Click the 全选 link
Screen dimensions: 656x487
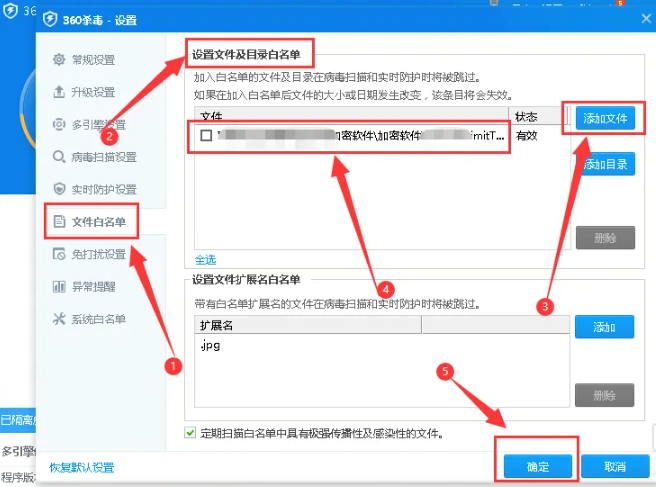[205, 260]
